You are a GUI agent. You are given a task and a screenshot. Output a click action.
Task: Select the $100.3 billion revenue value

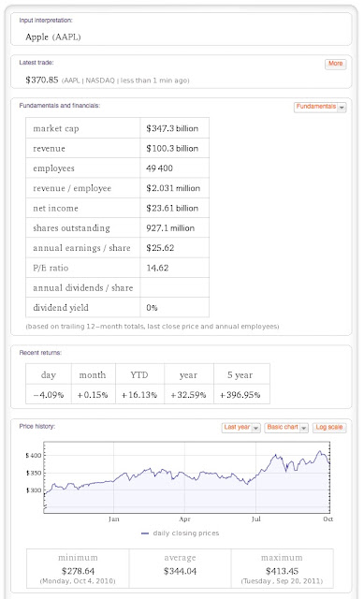(172, 148)
